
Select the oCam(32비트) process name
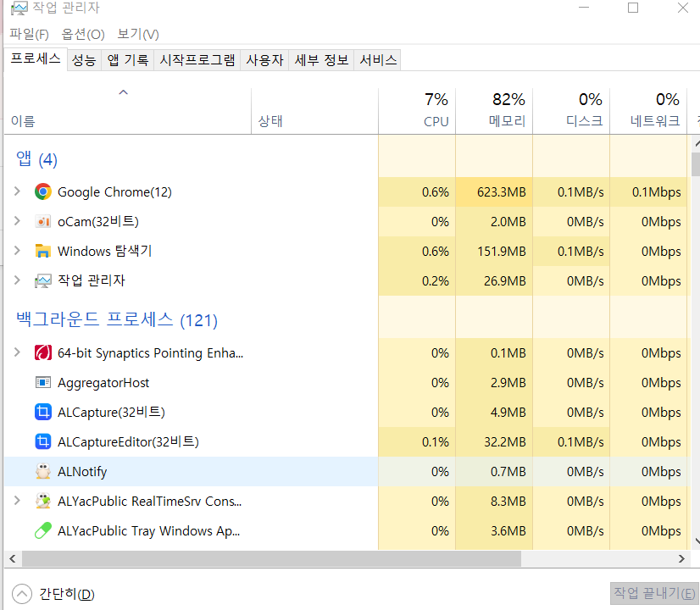[x=98, y=222]
